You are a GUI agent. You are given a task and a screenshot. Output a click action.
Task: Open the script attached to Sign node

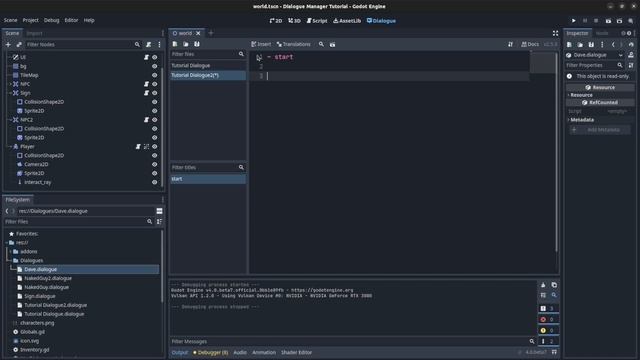tap(146, 93)
